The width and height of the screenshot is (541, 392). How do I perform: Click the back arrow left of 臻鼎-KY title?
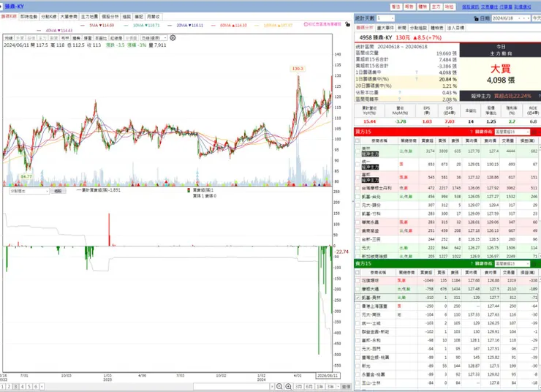(1, 6)
